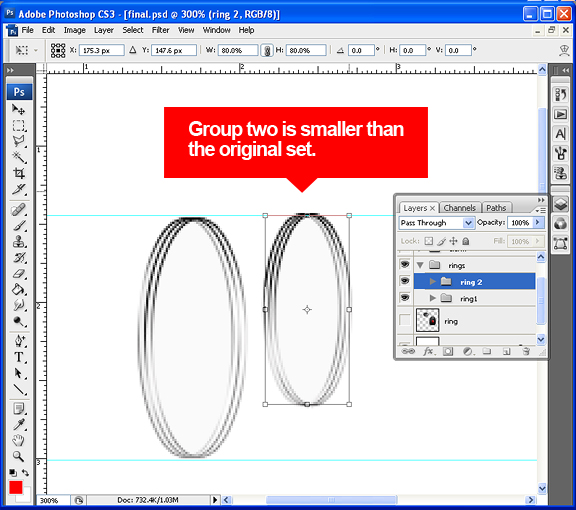Select the Clone Stamp tool
This screenshot has height=510, width=576.
click(19, 241)
